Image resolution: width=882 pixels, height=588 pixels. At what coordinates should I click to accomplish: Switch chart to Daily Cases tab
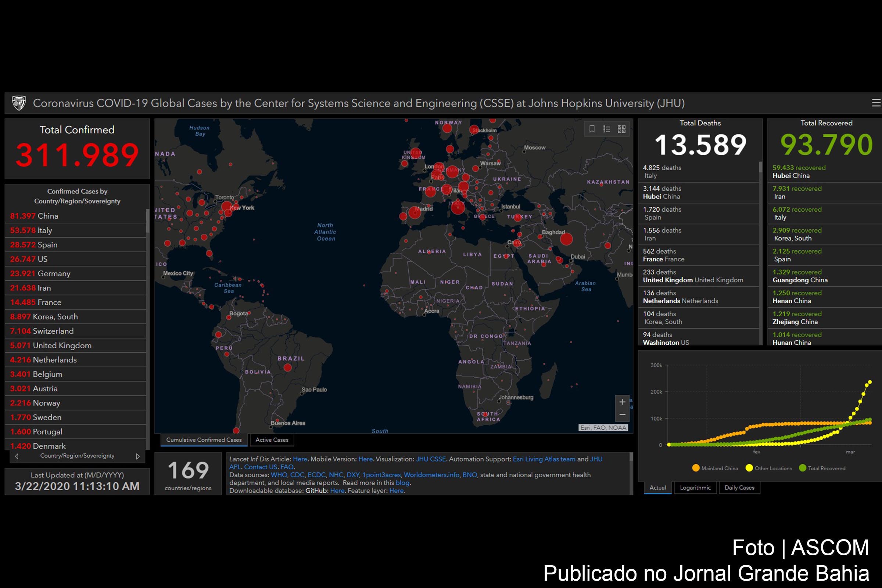point(739,488)
